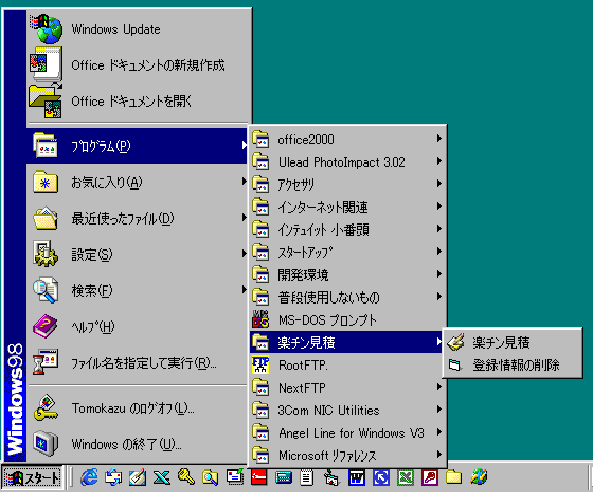
Task: Launch Microsoft Access key icon in taskbar
Action: (429, 477)
